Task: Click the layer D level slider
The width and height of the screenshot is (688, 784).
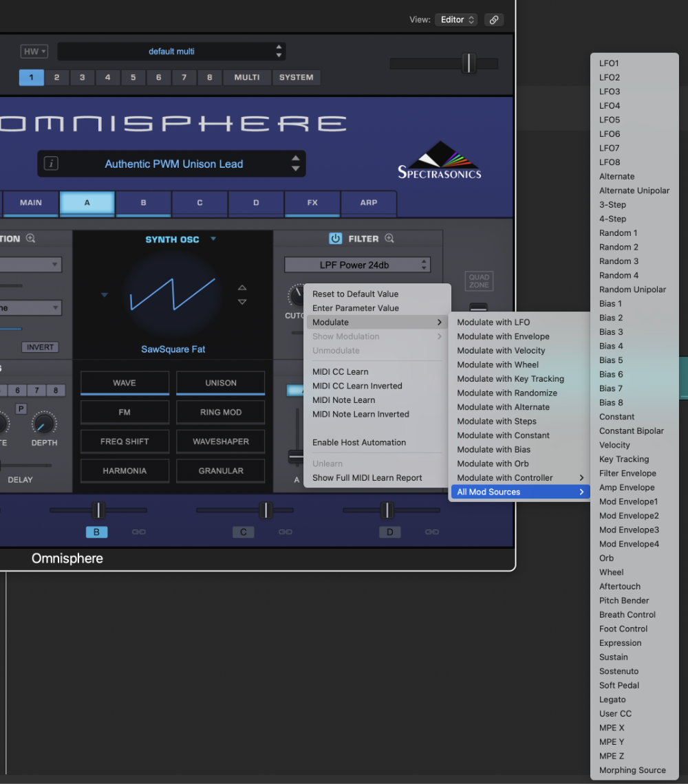Action: point(391,510)
